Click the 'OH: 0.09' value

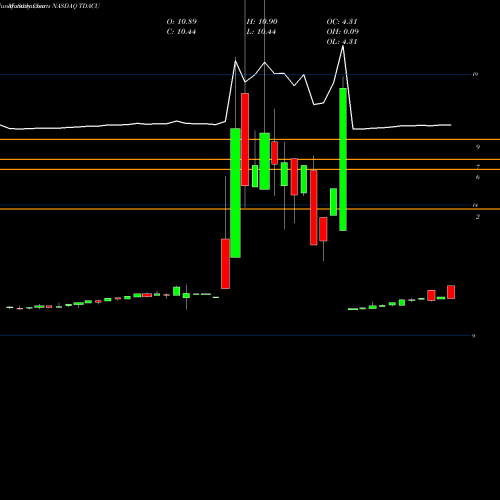click(343, 32)
